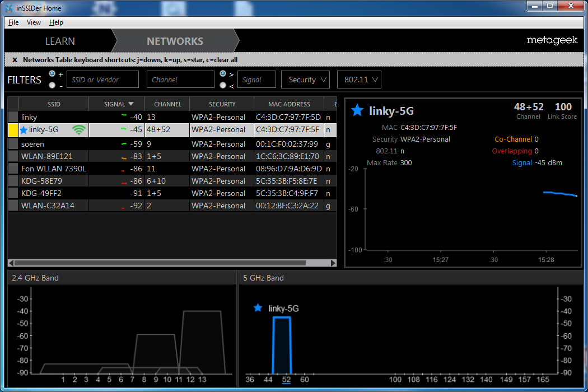588x392 pixels.
Task: Select the soeren network row
Action: (x=172, y=144)
